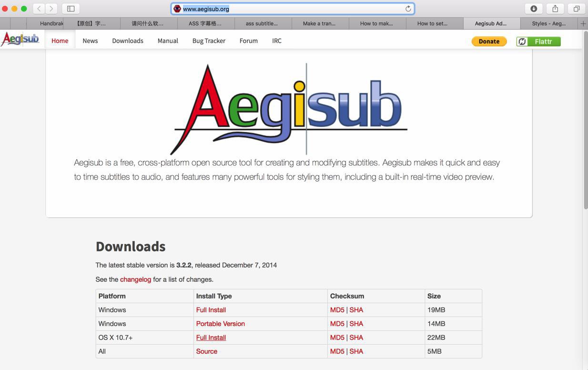Viewport: 588px width, 370px height.
Task: Open the IRC nav item
Action: click(x=277, y=41)
